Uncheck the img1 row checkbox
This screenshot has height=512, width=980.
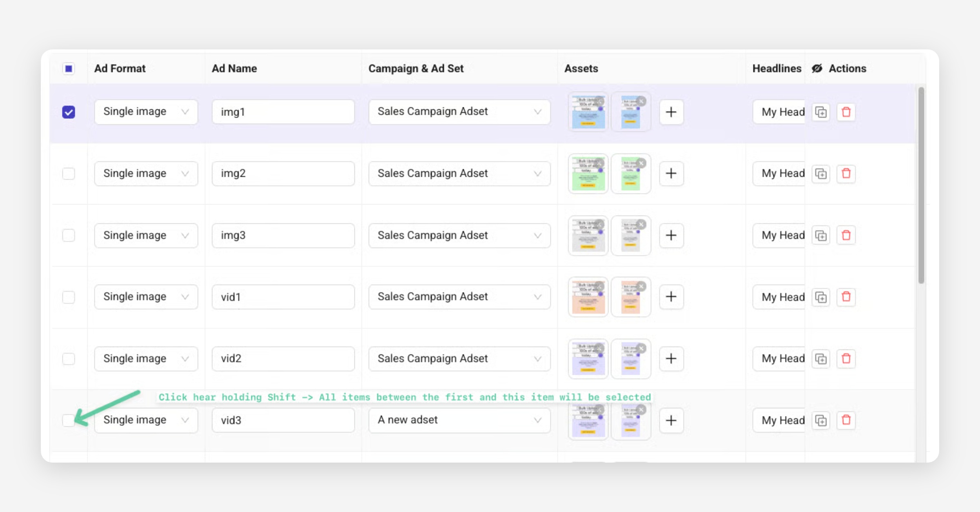69,112
